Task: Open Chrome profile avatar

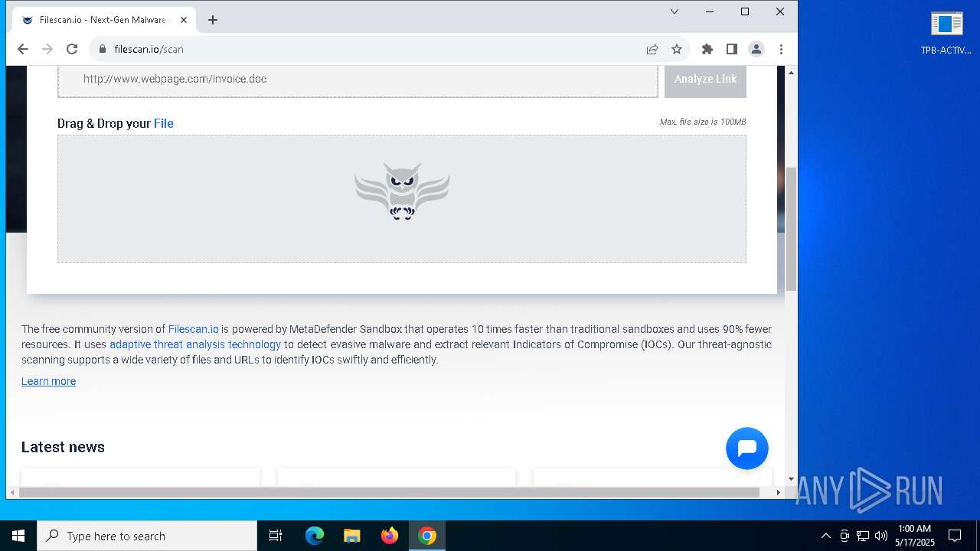Action: [x=756, y=49]
